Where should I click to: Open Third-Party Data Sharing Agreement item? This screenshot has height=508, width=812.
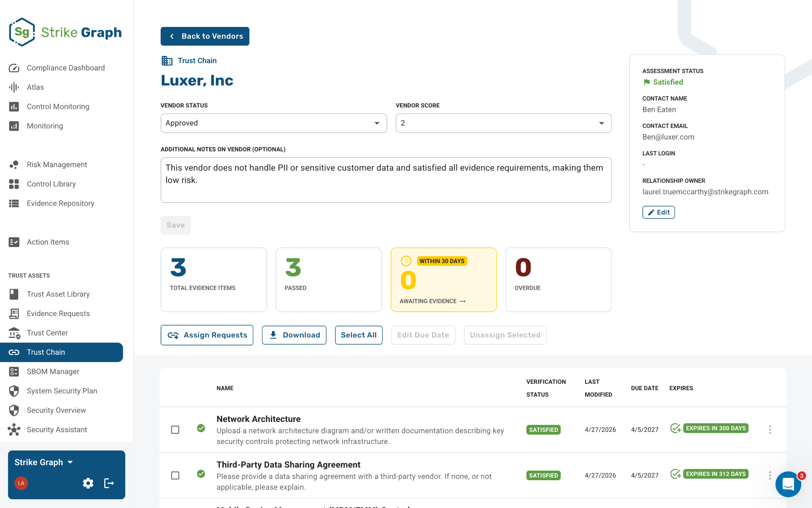point(288,465)
